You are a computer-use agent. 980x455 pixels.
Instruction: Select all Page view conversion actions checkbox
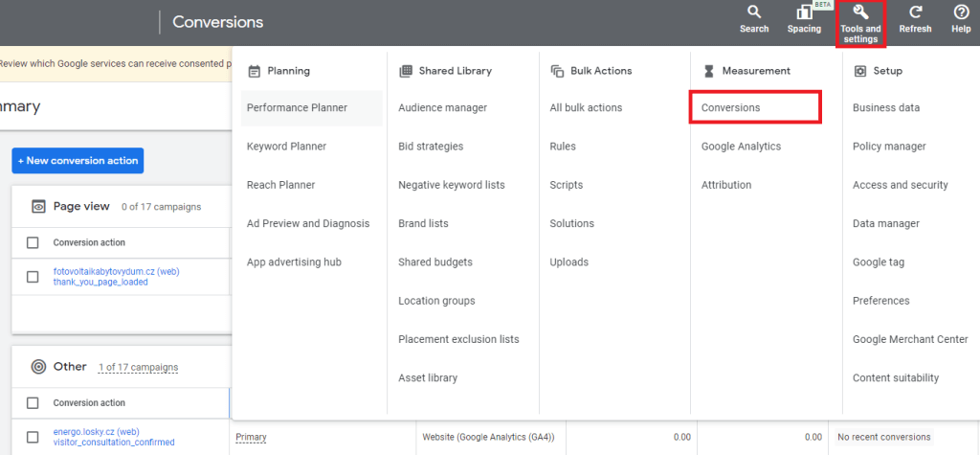(33, 243)
